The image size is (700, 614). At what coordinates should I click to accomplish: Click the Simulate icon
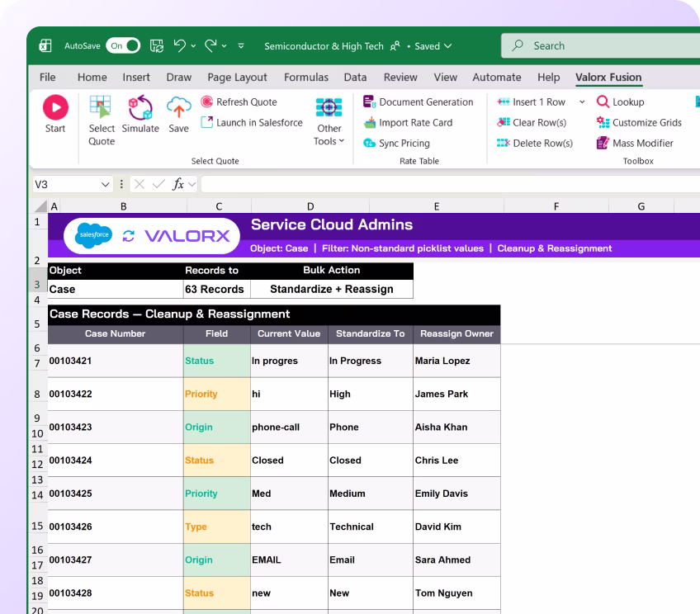coord(140,107)
